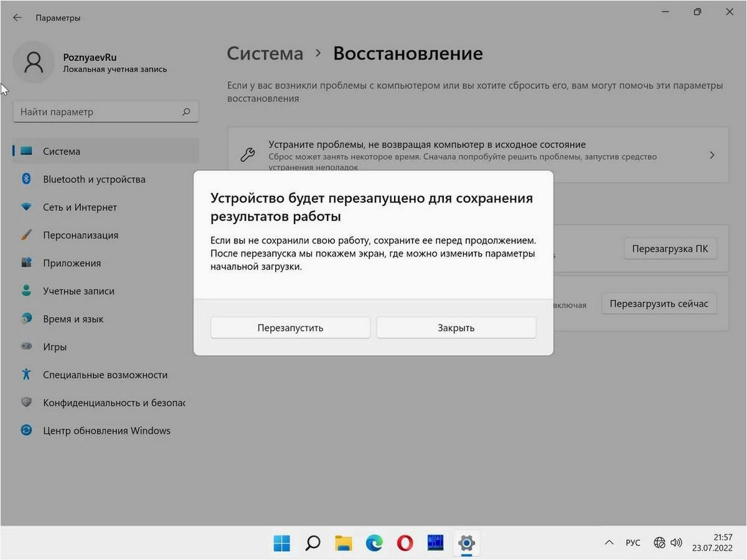
Task: Click the Settings gear on taskbar
Action: tap(466, 543)
